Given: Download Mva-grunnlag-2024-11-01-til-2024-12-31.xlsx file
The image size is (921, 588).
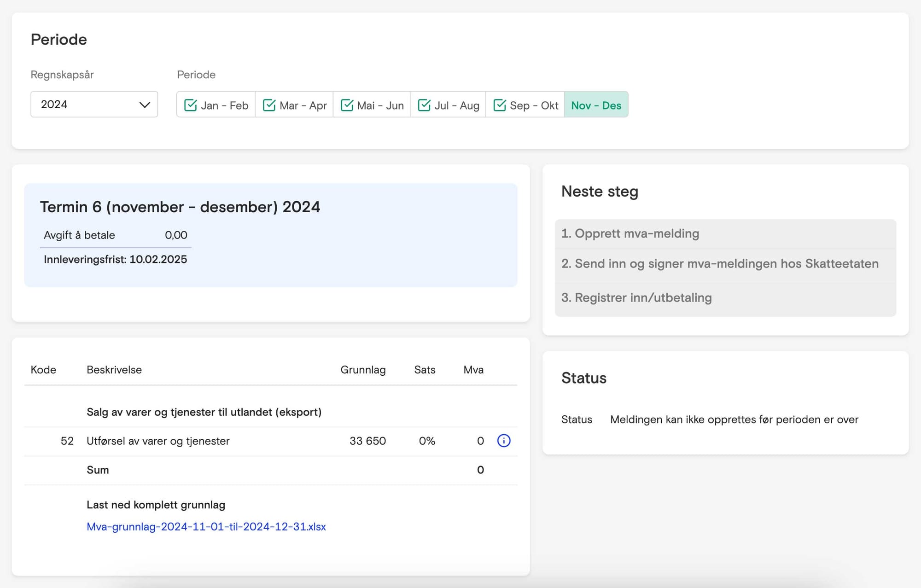Looking at the screenshot, I should pos(206,527).
